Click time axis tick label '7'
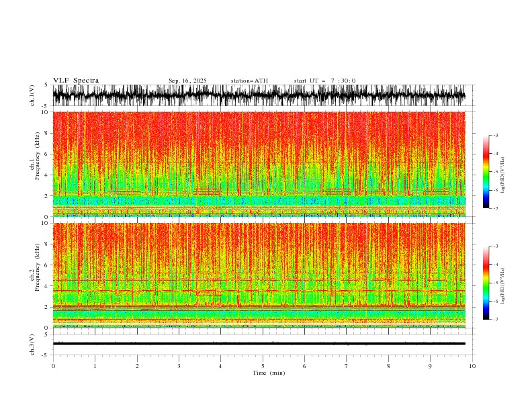 tap(347, 366)
